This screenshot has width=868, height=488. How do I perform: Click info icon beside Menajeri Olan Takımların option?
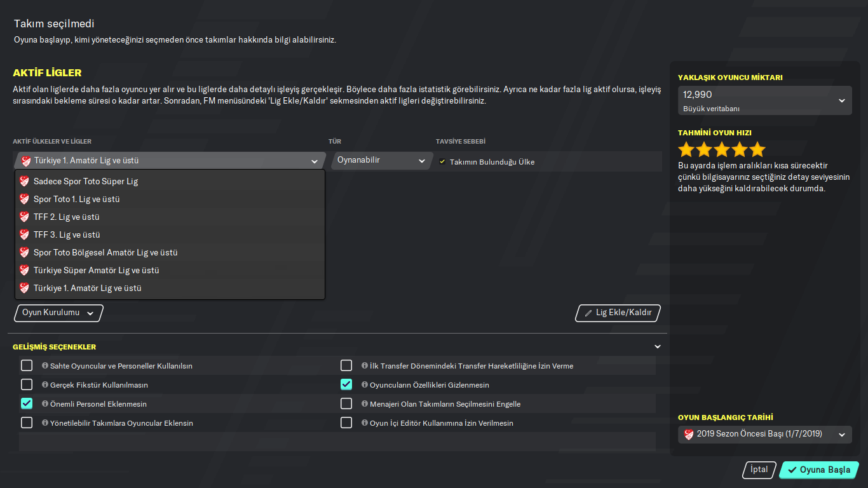(365, 404)
